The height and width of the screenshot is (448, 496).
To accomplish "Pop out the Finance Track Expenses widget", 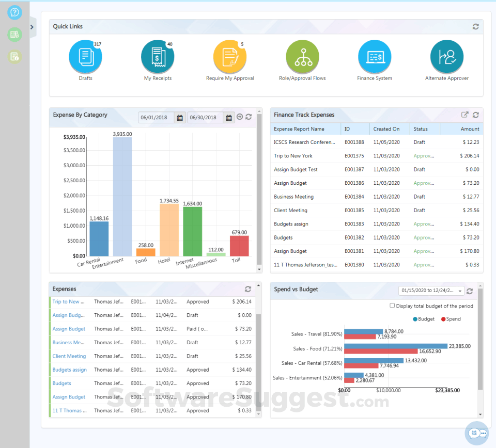I will (x=463, y=115).
